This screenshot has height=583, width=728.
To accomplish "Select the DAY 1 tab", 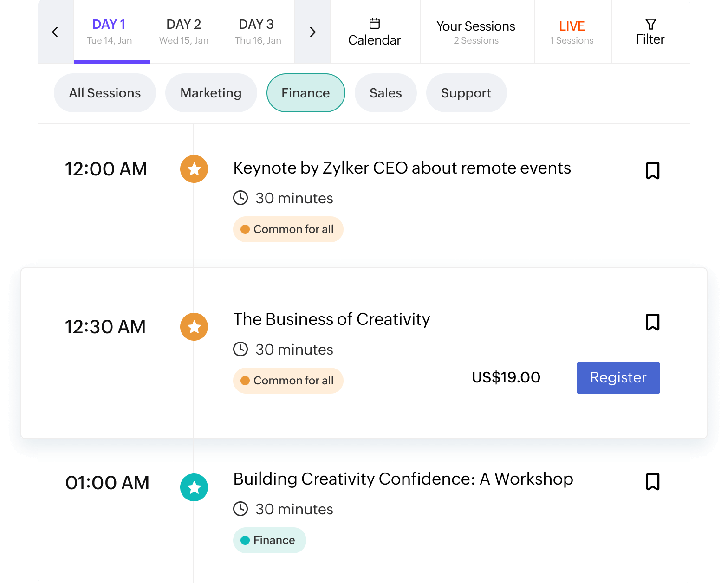I will click(110, 31).
